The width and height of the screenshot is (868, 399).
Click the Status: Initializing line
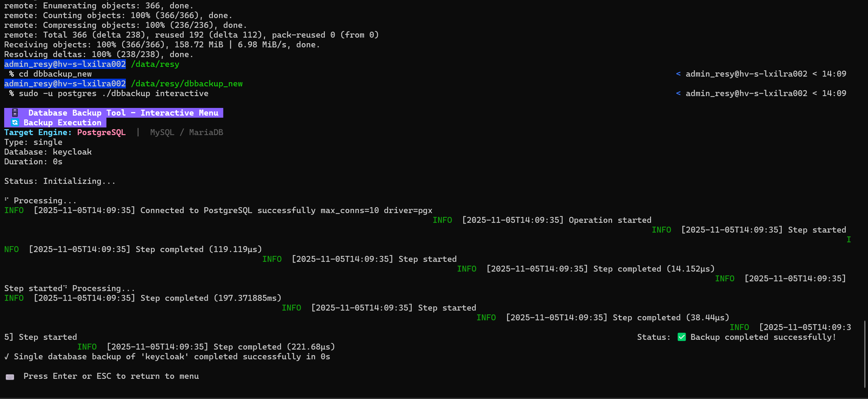(60, 181)
